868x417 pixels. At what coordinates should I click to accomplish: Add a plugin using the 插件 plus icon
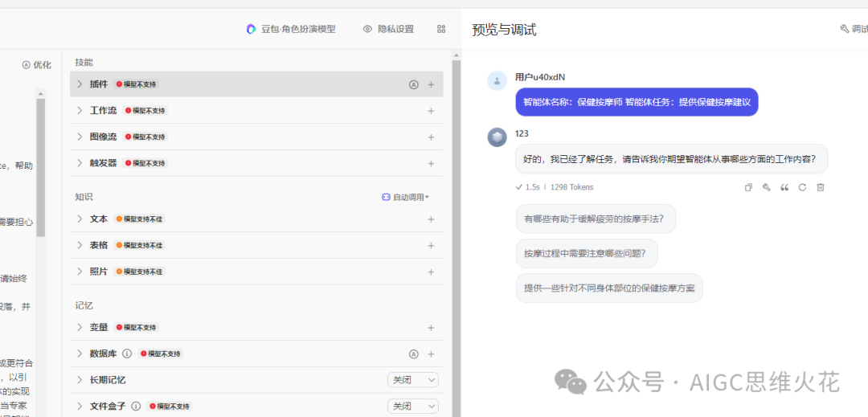431,84
